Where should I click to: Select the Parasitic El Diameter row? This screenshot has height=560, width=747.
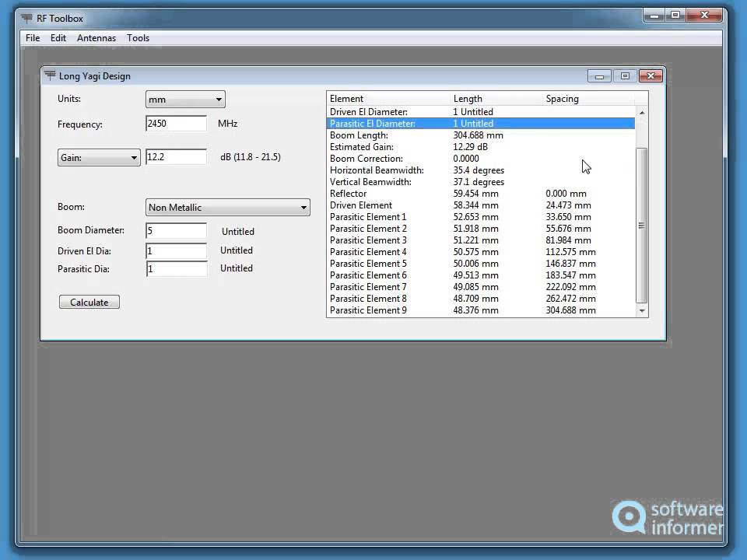tap(481, 124)
